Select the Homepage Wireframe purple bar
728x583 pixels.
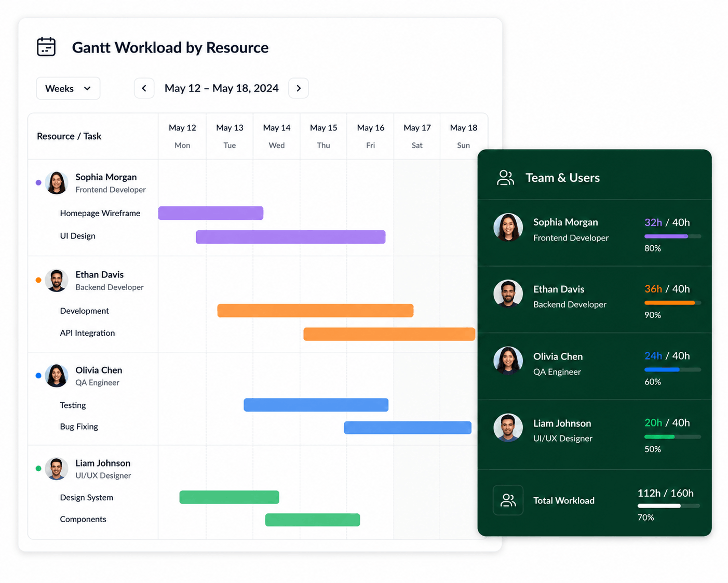(211, 213)
